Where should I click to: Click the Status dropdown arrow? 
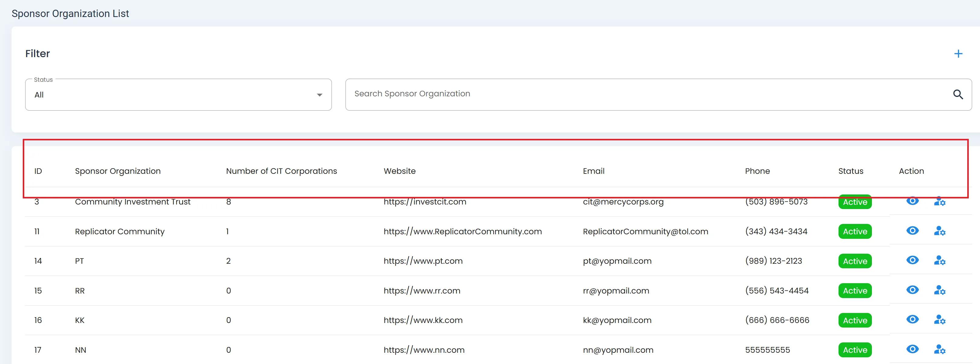coord(320,95)
